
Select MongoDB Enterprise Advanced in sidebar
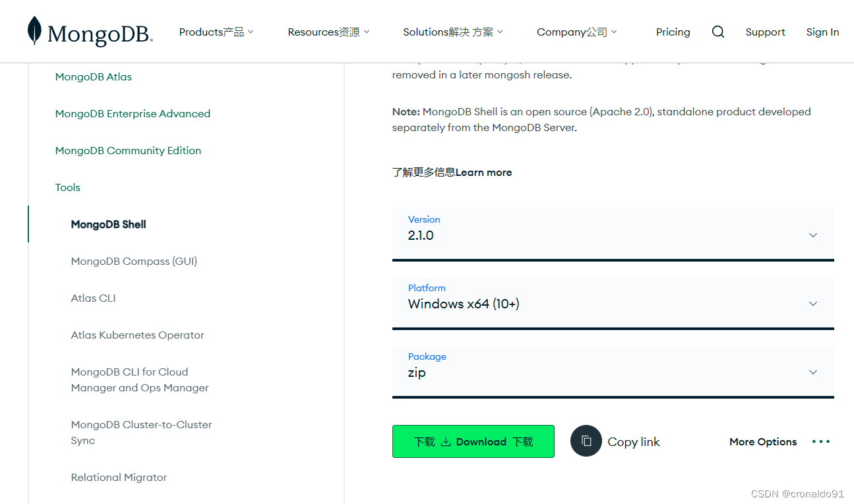(133, 113)
